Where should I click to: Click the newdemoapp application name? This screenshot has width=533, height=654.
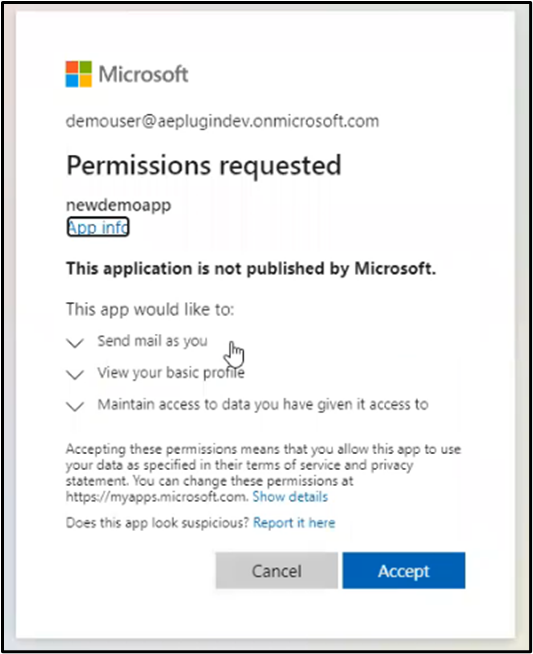coord(118,205)
